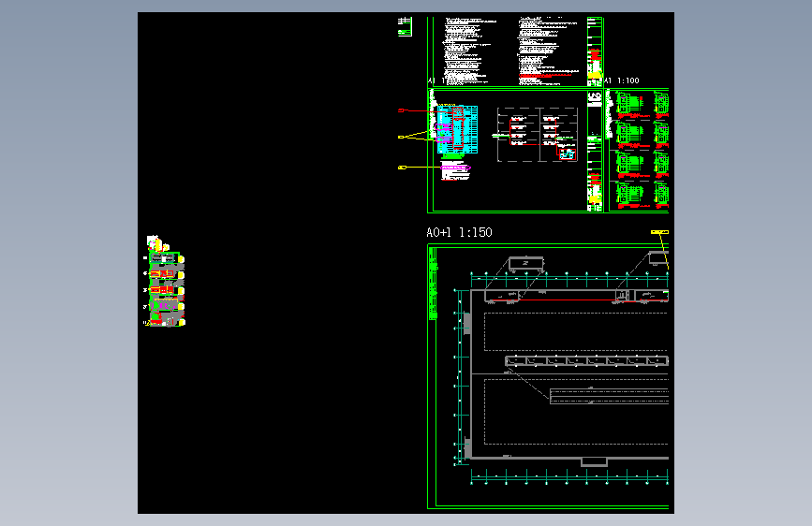Select the cyan floor plan block
Screen dimensions: 812x526
[457, 130]
